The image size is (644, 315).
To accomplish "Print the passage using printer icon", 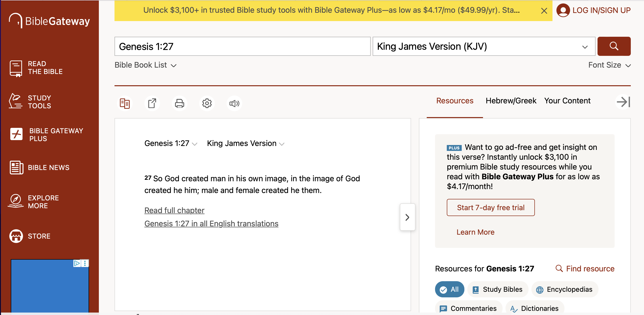I will click(179, 103).
